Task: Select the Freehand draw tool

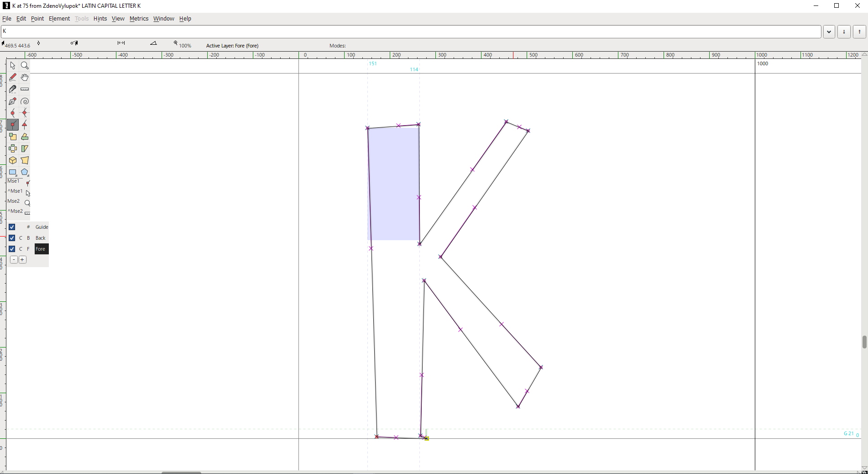Action: pos(13,78)
